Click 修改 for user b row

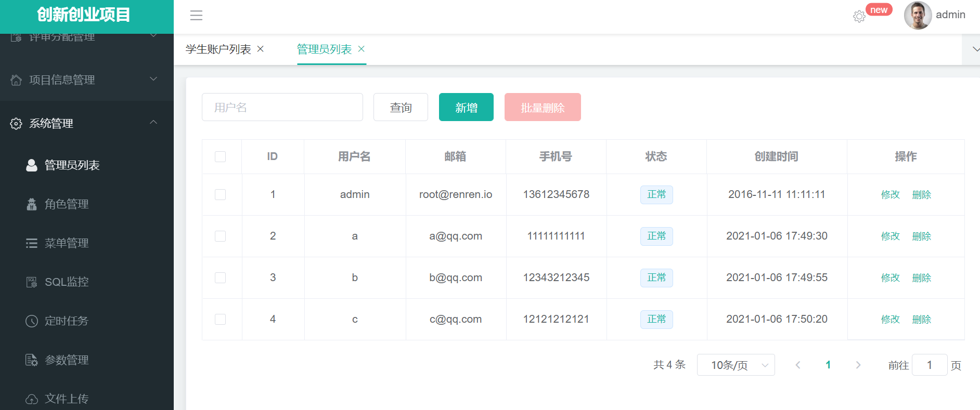891,277
